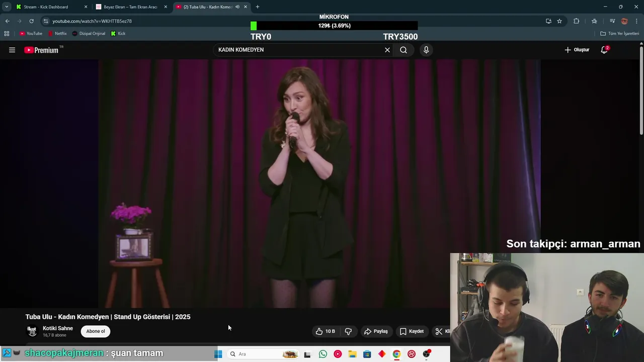Open YouTube bookmark
The height and width of the screenshot is (362, 644).
[31, 34]
